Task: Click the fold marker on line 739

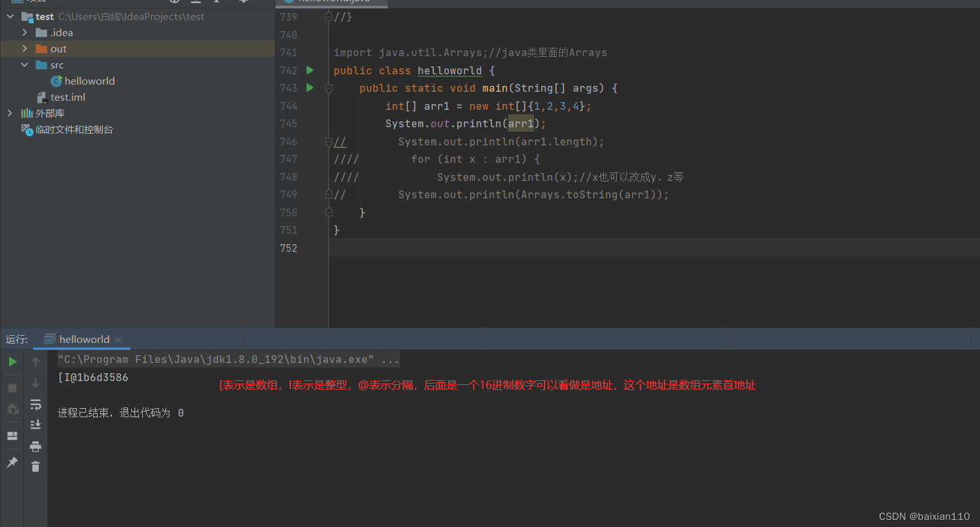Action: coord(328,17)
